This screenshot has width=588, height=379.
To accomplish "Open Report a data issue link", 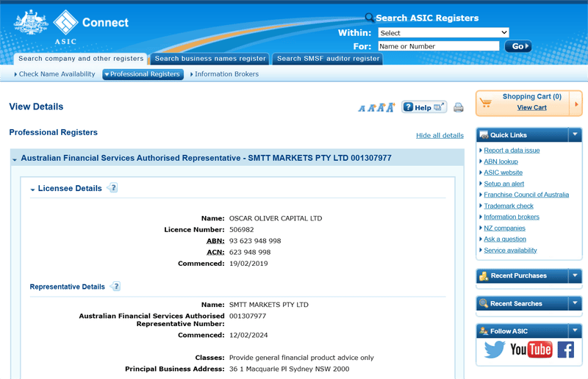I will (512, 151).
